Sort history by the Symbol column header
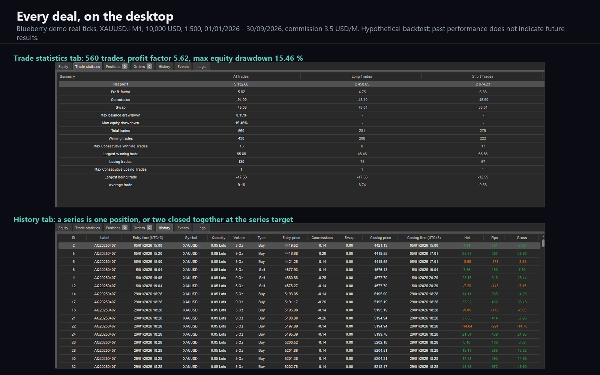Viewport: 600px width, 375px height. coord(191,238)
